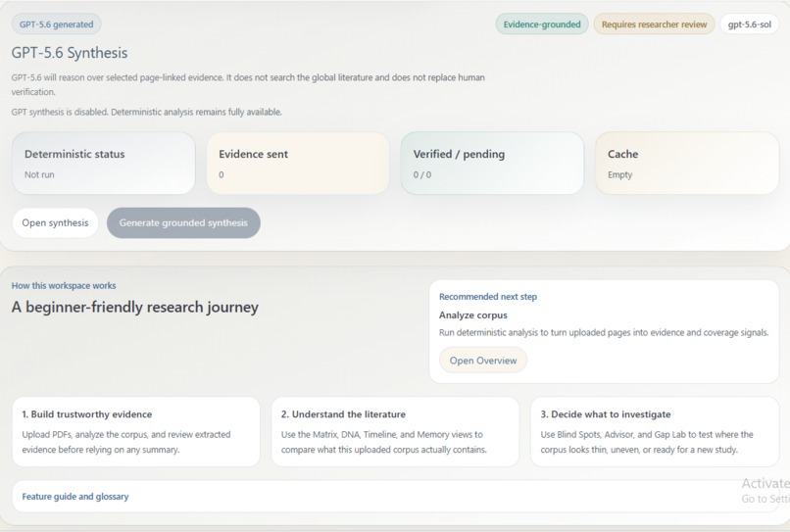Click the 0 / 0 verified value
Image resolution: width=790 pixels, height=532 pixels.
click(x=422, y=174)
